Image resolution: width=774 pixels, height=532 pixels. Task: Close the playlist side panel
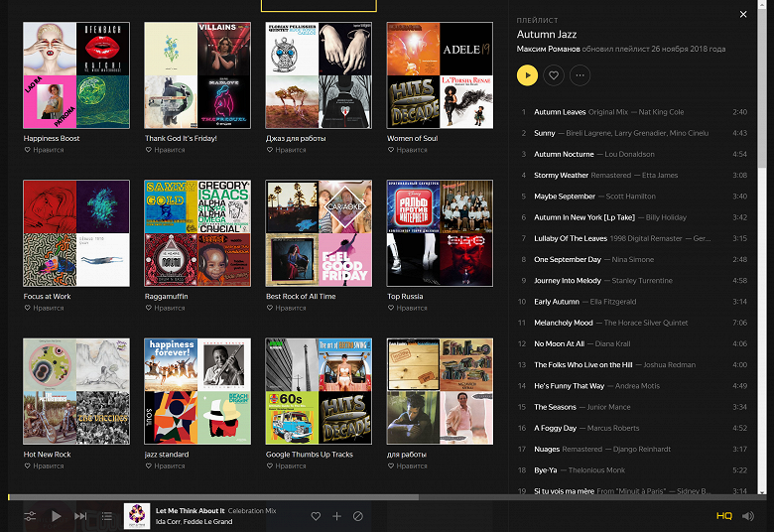(743, 14)
